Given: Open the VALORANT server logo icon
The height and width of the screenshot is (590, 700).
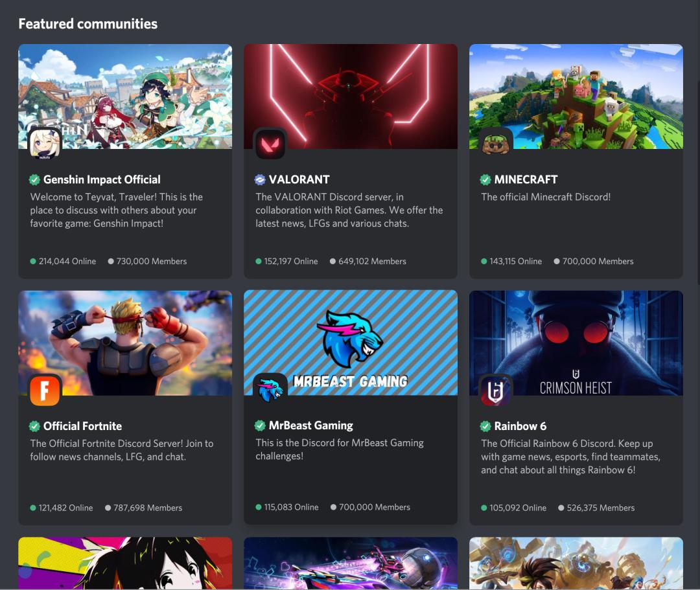Looking at the screenshot, I should tap(270, 143).
